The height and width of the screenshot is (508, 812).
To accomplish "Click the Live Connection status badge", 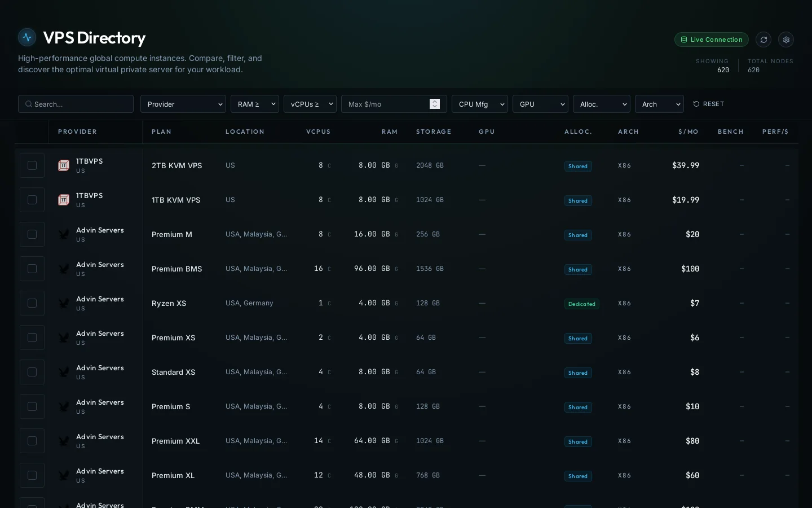I will [x=712, y=40].
